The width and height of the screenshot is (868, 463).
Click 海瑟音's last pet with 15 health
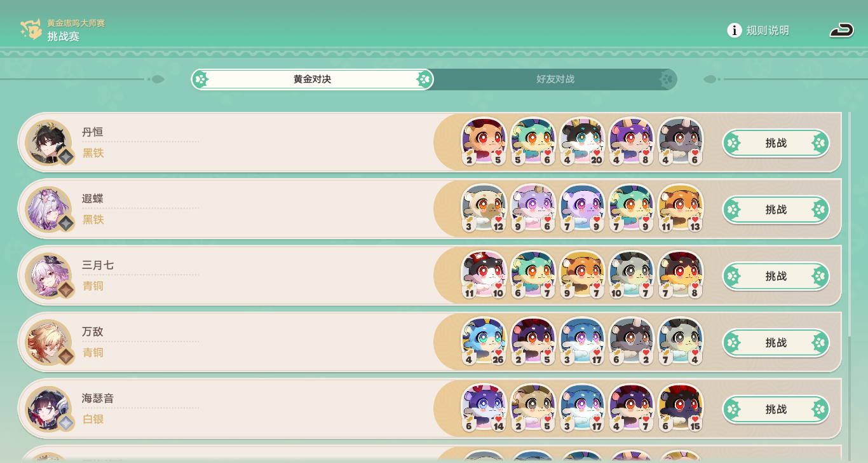coord(681,408)
